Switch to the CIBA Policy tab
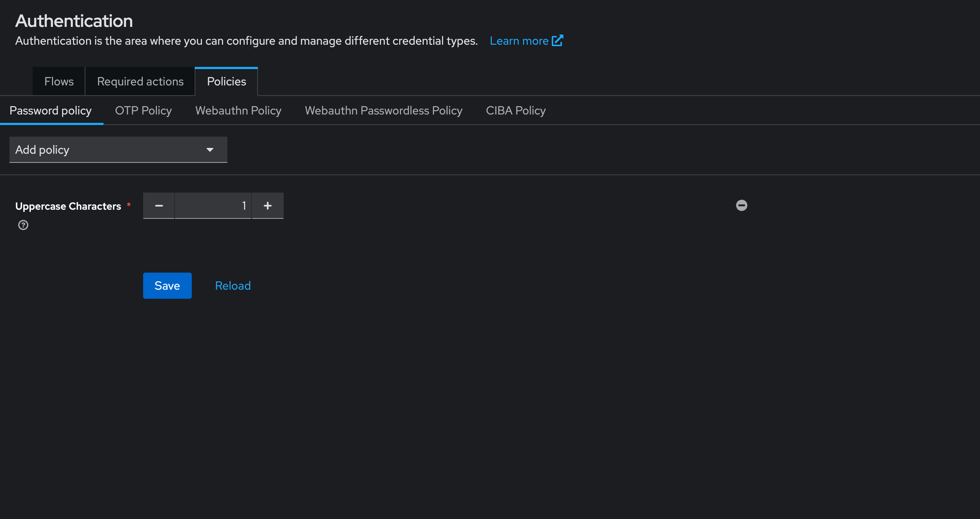The width and height of the screenshot is (980, 519). 515,110
